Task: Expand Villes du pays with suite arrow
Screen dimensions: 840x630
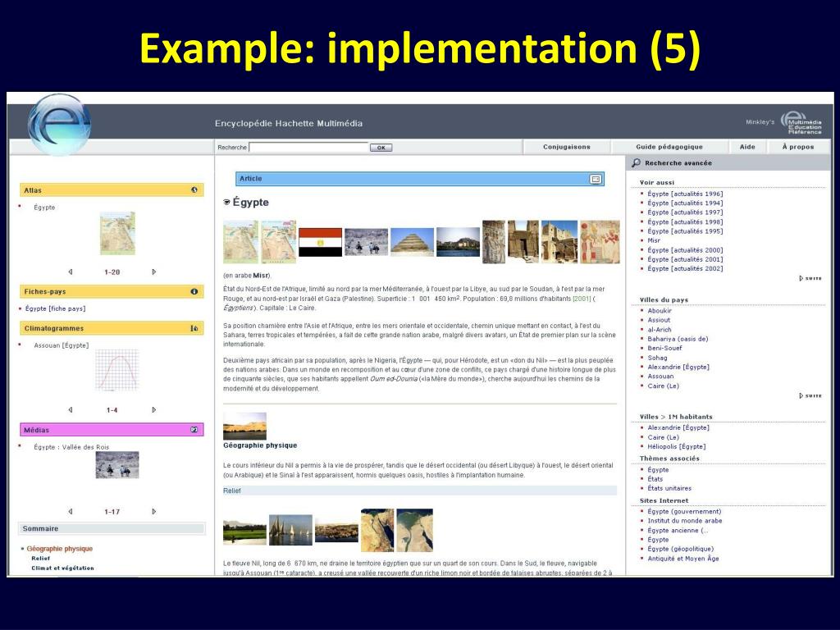Action: [x=810, y=396]
